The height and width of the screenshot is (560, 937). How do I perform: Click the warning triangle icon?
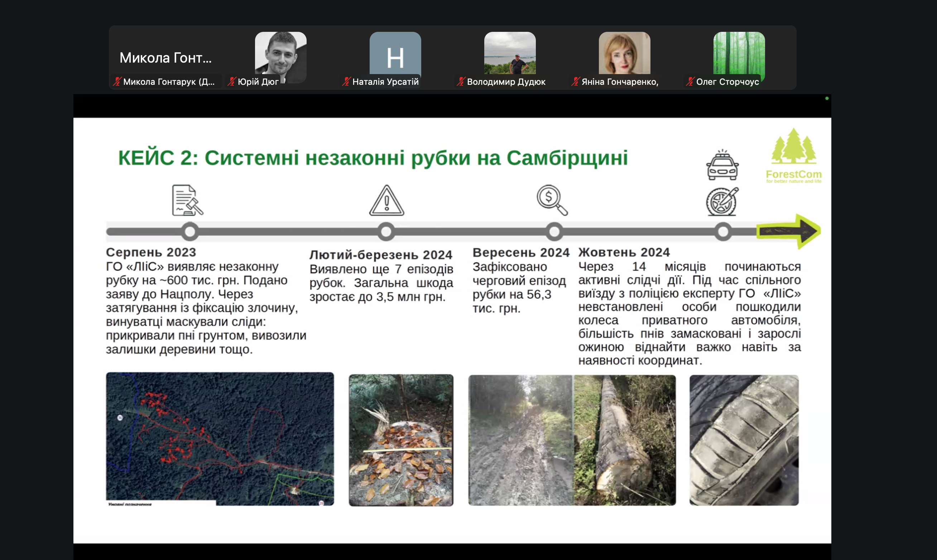click(386, 201)
